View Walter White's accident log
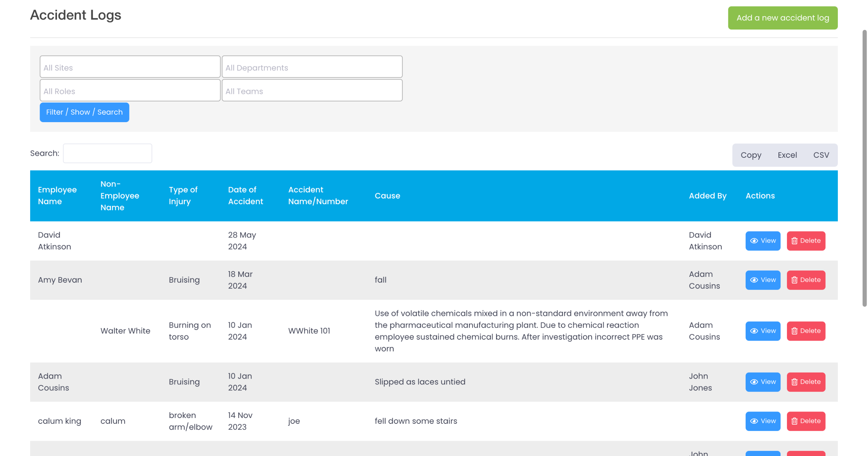This screenshot has height=456, width=868. coord(763,331)
